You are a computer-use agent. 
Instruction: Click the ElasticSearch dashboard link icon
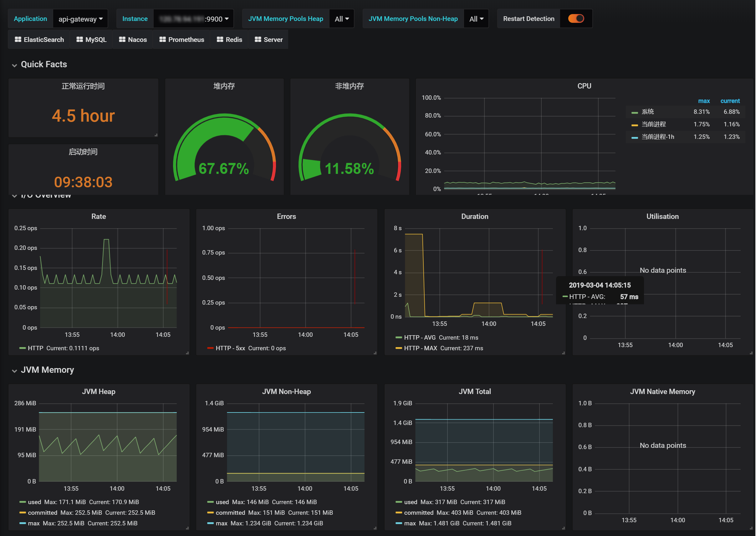[18, 40]
